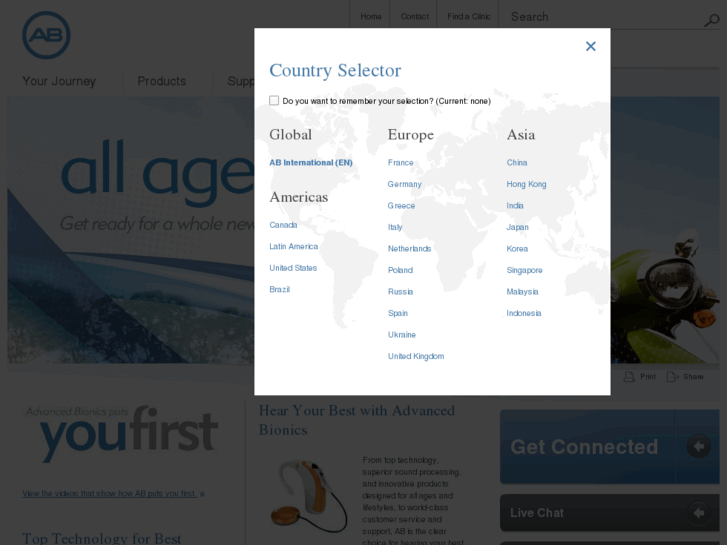The height and width of the screenshot is (545, 727).
Task: Choose Canada from Americas list
Action: click(283, 225)
